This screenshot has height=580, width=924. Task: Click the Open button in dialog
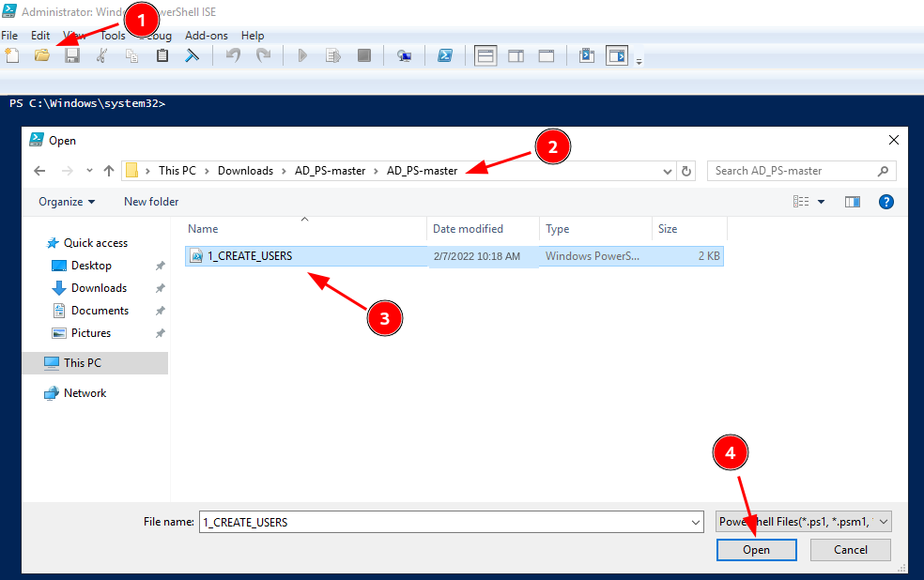[x=757, y=550]
